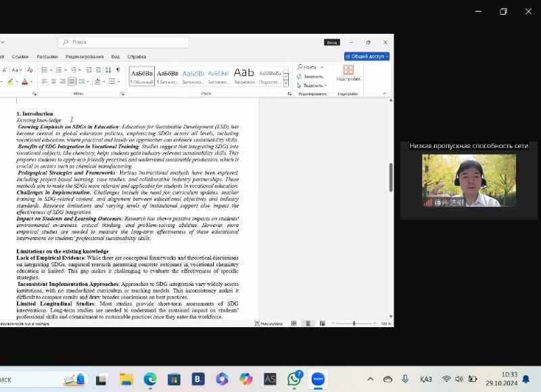The width and height of the screenshot is (541, 392).
Task: Show paragraph marks with the pilcrow icon
Action: pos(118,70)
